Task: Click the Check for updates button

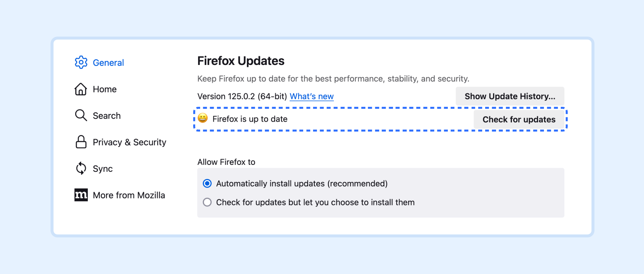Action: [519, 119]
